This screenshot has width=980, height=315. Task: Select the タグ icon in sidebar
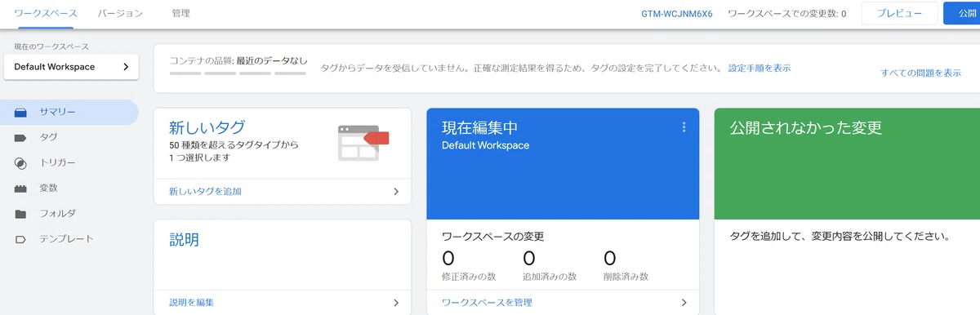coord(21,137)
